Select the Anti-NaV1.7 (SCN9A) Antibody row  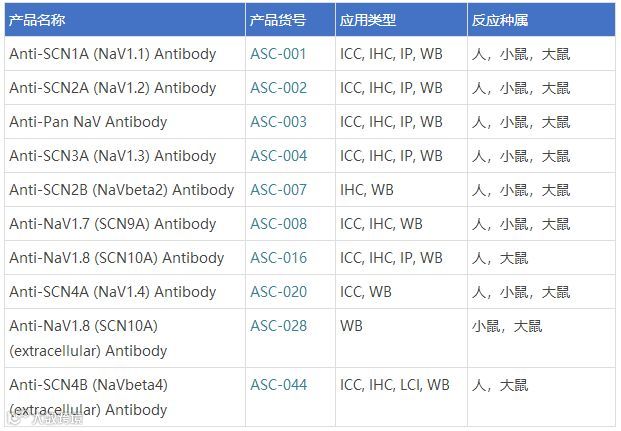[310, 223]
